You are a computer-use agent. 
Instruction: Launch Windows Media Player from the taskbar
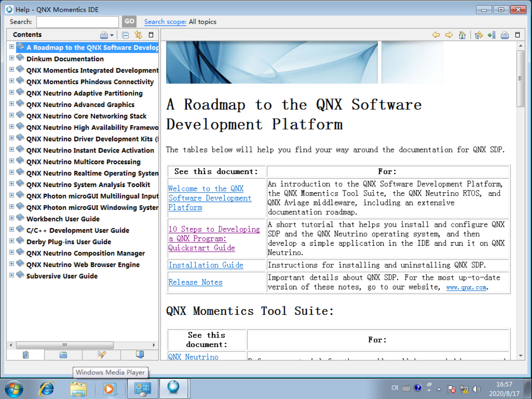coord(110,388)
